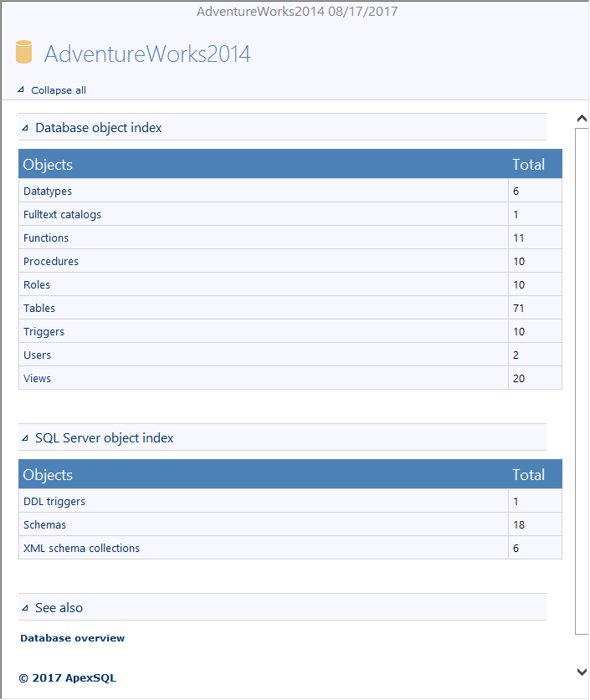View the Functions documentation
Viewport: 590px width, 700px height.
(45, 238)
